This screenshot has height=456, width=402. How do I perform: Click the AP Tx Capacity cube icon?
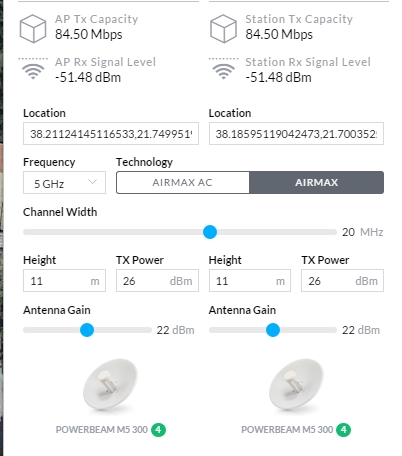[33, 28]
